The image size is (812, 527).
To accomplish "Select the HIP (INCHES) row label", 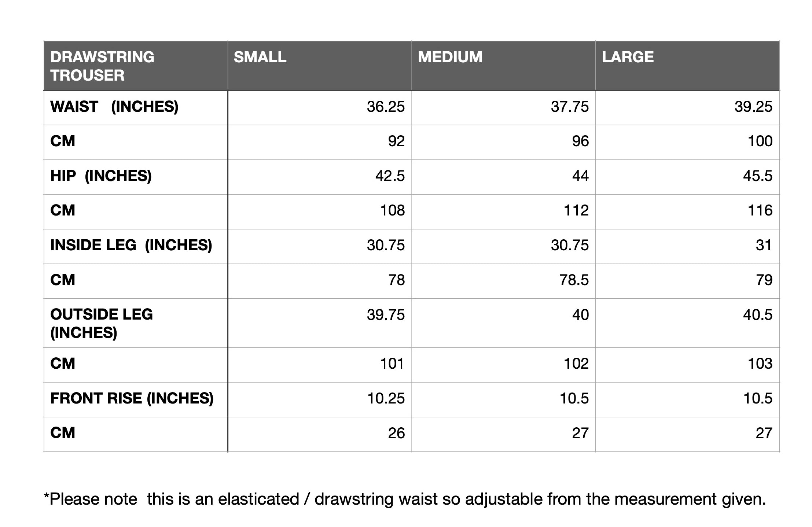I will (x=101, y=176).
